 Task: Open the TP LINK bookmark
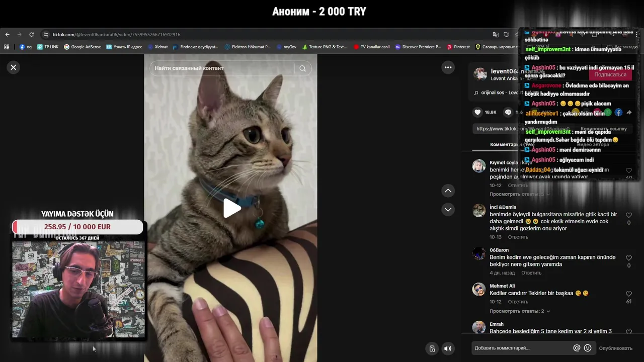click(47, 47)
